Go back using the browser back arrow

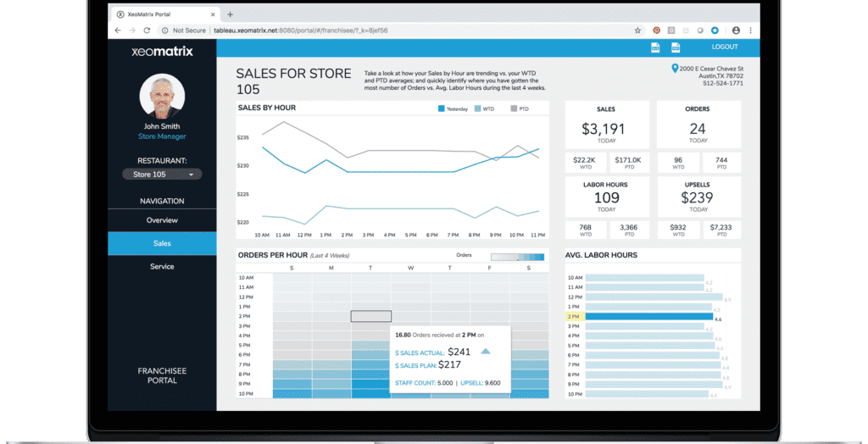click(117, 31)
